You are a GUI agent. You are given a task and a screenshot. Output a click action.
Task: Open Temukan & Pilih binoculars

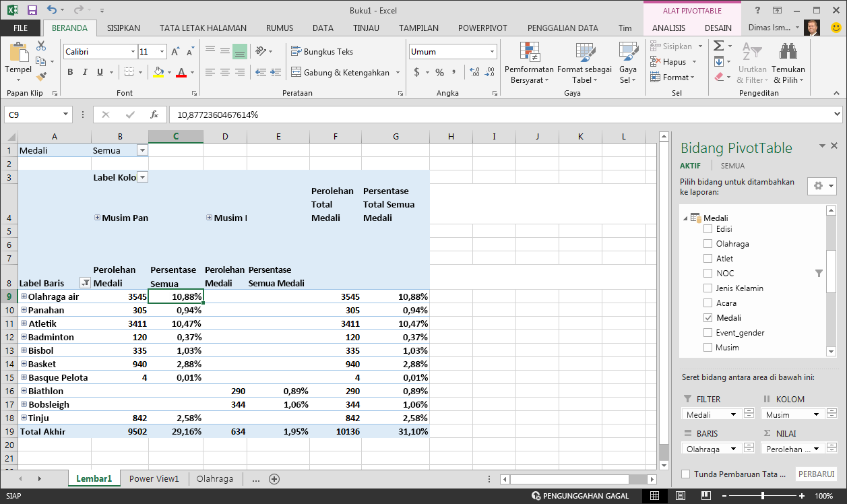[x=788, y=63]
